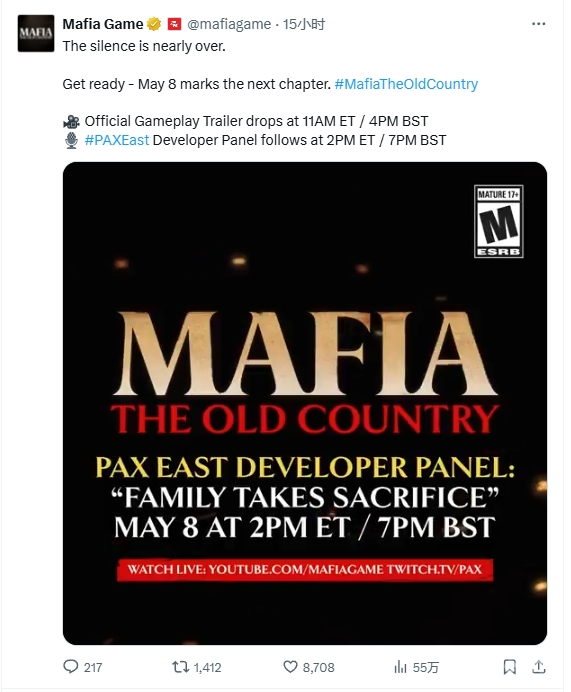Click the Mafia Game profile avatar
Screen dimensions: 571x692
[36, 33]
